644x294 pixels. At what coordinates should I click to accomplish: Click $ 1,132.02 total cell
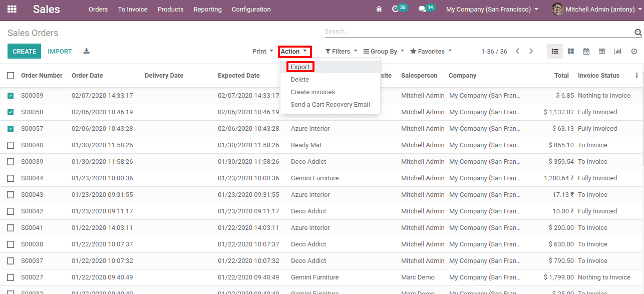tap(559, 112)
